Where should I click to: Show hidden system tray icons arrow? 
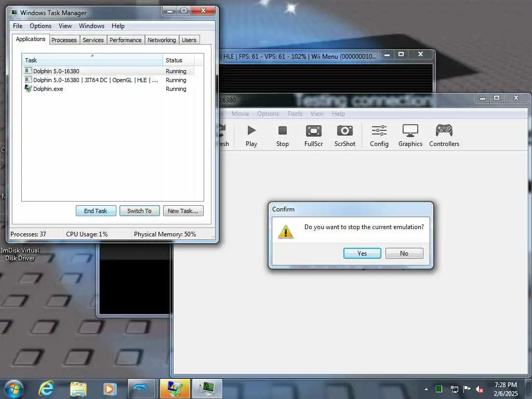[x=426, y=389]
